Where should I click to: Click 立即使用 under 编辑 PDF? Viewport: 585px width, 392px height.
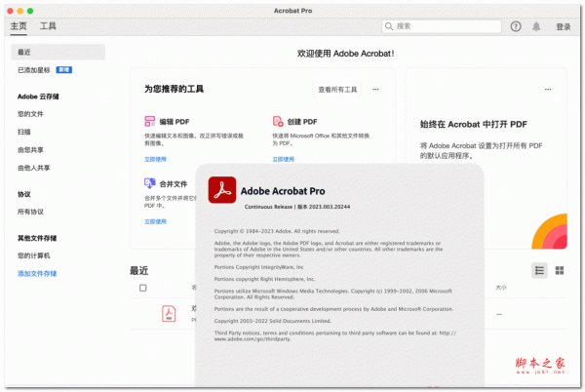click(x=155, y=159)
